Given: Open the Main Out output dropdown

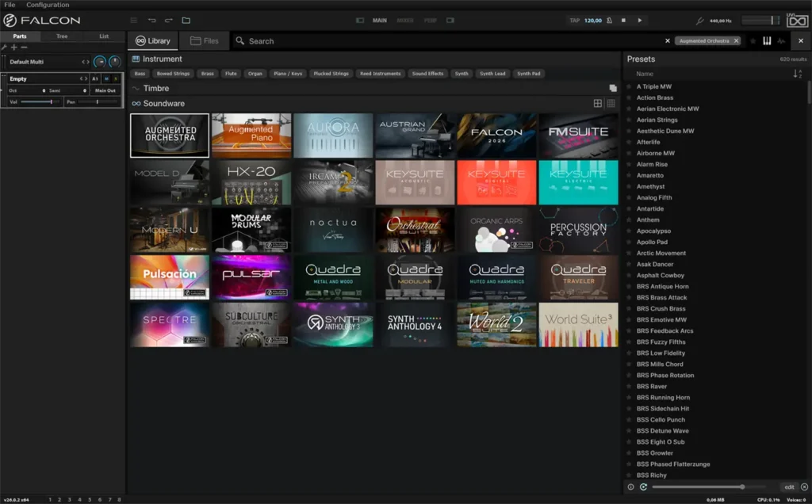Looking at the screenshot, I should coord(105,90).
